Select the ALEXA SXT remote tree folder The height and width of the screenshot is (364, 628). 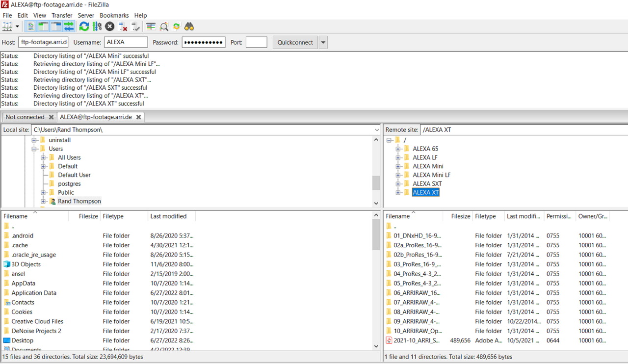coord(427,183)
